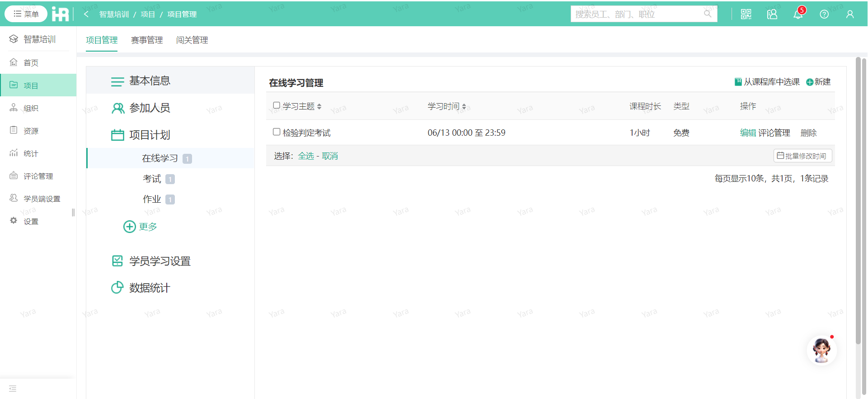Select 考试 in the project plan tree

pos(152,179)
